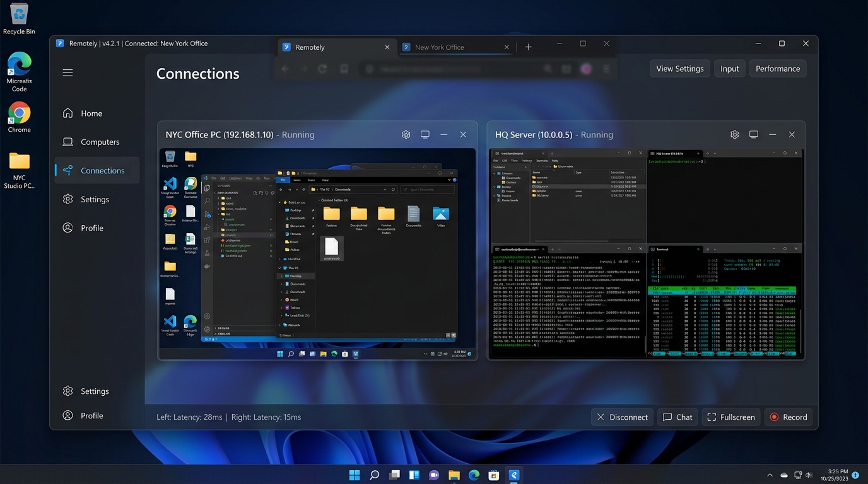Open the Chat app in the taskbar
Screen dimensions: 868x484
coord(434,475)
